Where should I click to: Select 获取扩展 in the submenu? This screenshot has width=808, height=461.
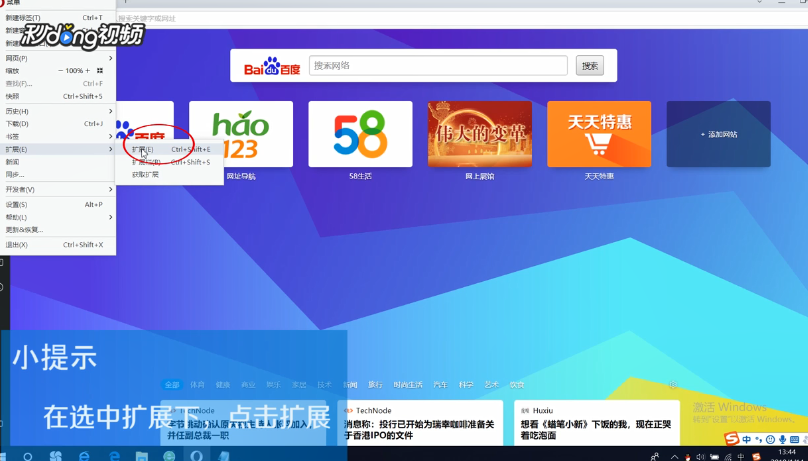tap(170, 175)
